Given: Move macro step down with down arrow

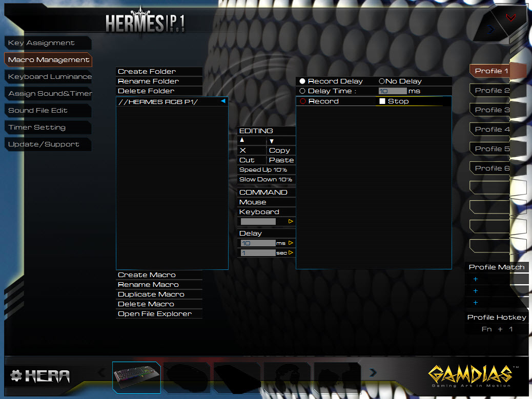Looking at the screenshot, I should coord(272,141).
